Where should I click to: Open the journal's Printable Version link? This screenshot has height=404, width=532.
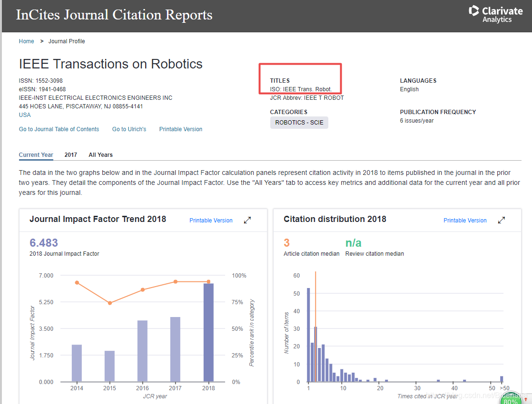point(181,129)
